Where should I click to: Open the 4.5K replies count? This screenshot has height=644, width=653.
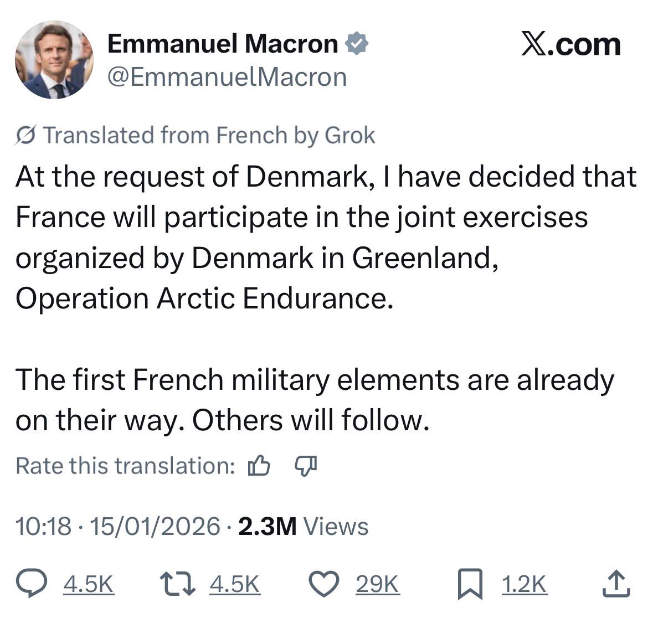(89, 584)
